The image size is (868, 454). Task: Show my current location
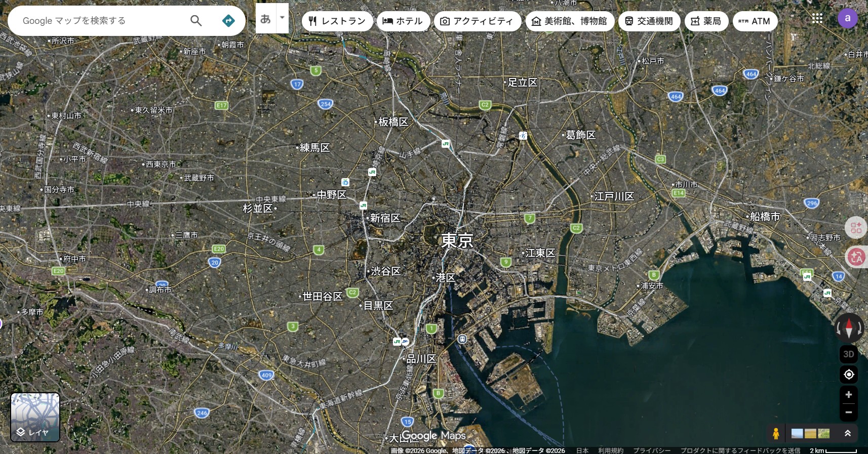849,374
